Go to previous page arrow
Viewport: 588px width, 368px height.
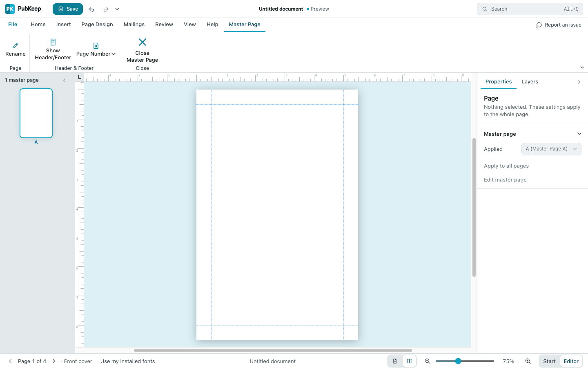pyautogui.click(x=10, y=361)
